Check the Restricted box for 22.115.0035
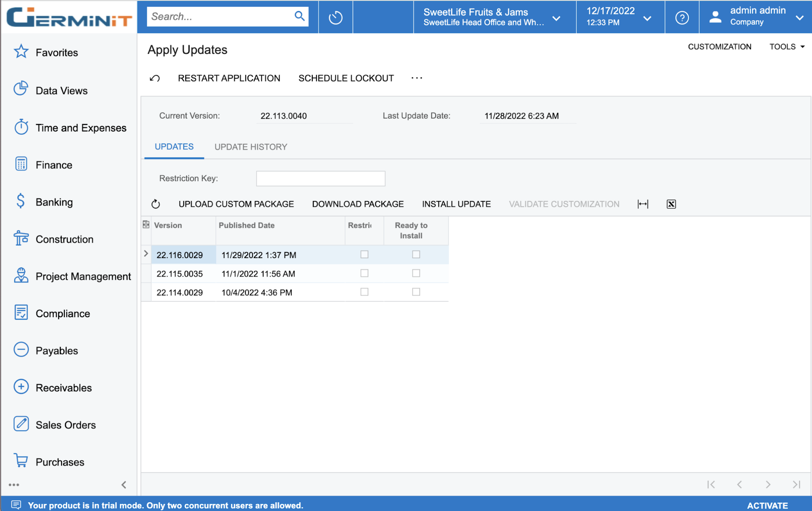812x511 pixels. (364, 273)
